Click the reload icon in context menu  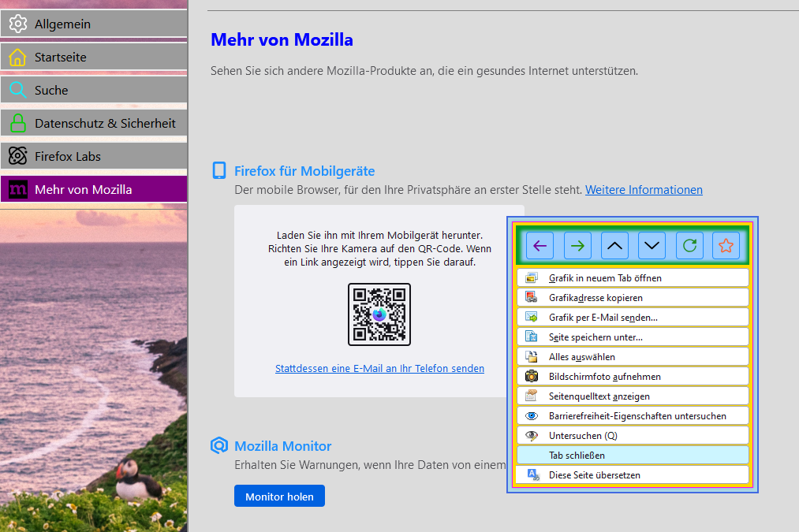[689, 246]
